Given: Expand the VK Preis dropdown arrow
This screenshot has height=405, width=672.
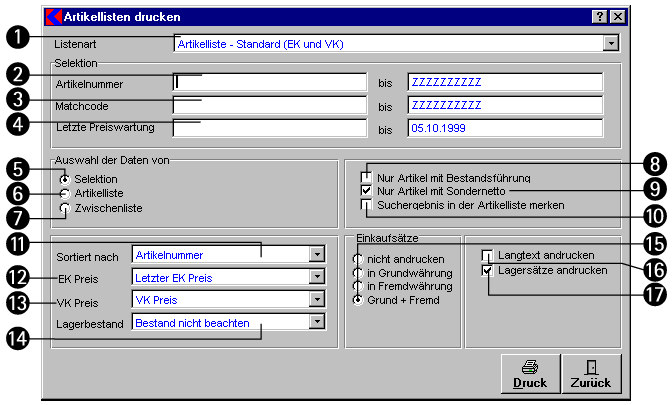Looking at the screenshot, I should tap(316, 300).
